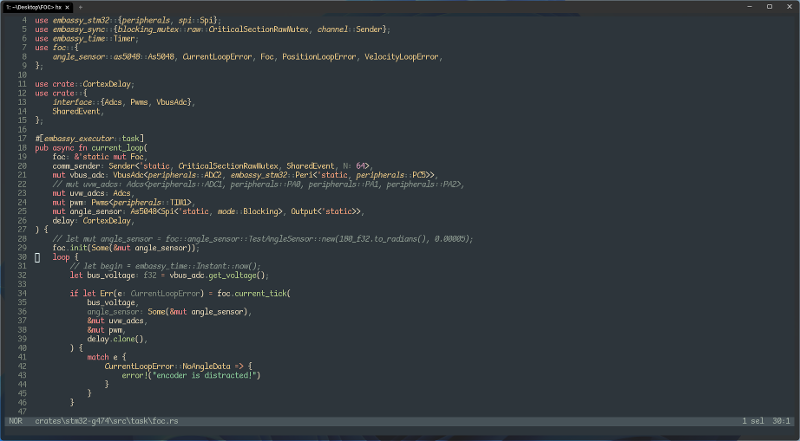
Task: Click 'PositionLoopError' on line 8
Action: (319, 57)
